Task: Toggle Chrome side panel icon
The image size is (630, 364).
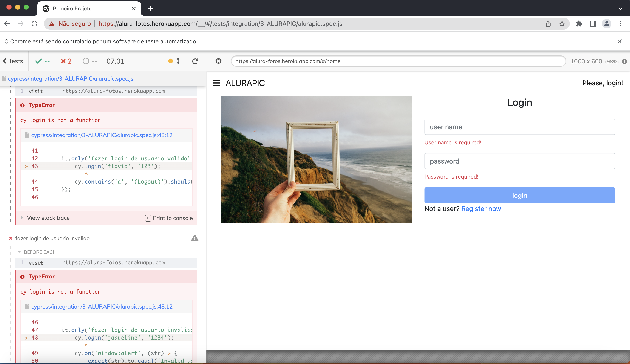Action: (593, 24)
